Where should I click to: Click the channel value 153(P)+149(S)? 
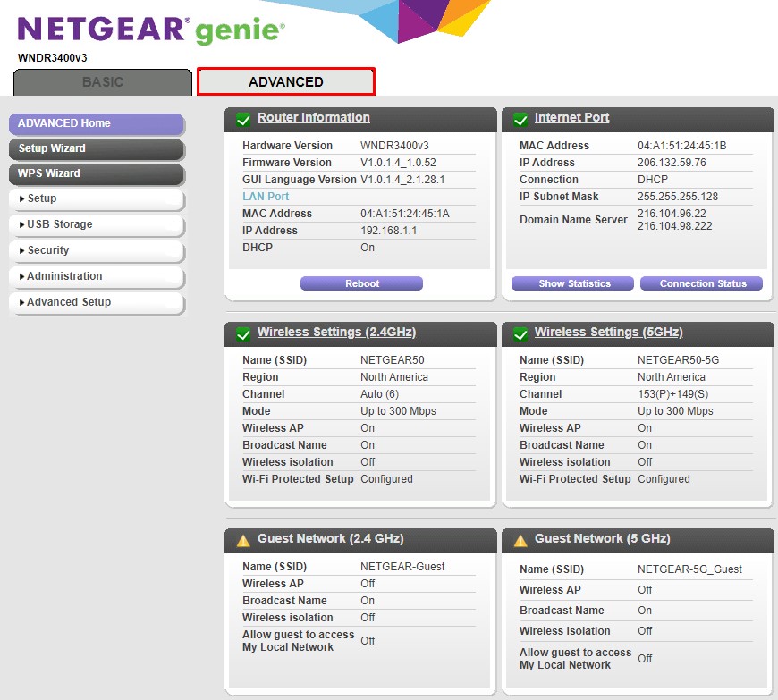(x=672, y=394)
